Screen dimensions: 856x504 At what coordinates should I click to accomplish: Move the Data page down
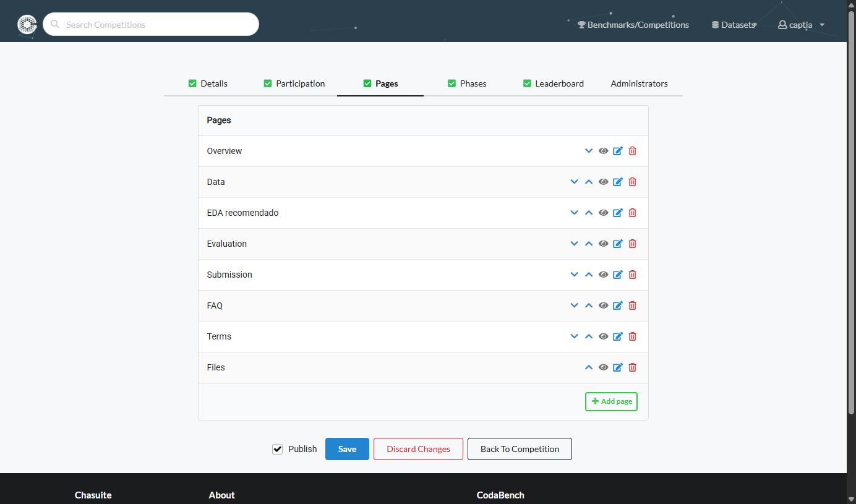[574, 182]
